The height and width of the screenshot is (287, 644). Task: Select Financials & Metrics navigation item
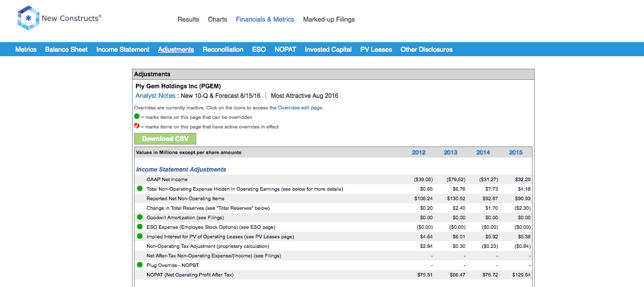tap(265, 20)
